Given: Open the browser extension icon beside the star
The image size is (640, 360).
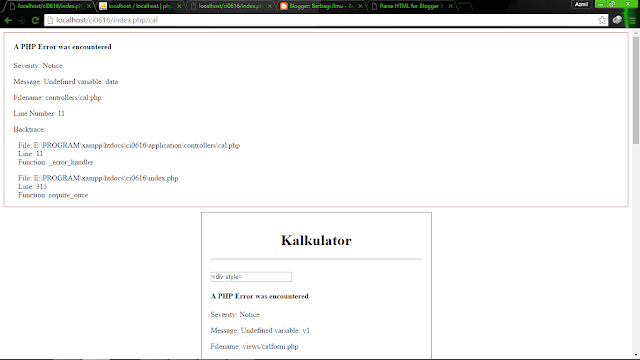Looking at the screenshot, I should pyautogui.click(x=617, y=20).
